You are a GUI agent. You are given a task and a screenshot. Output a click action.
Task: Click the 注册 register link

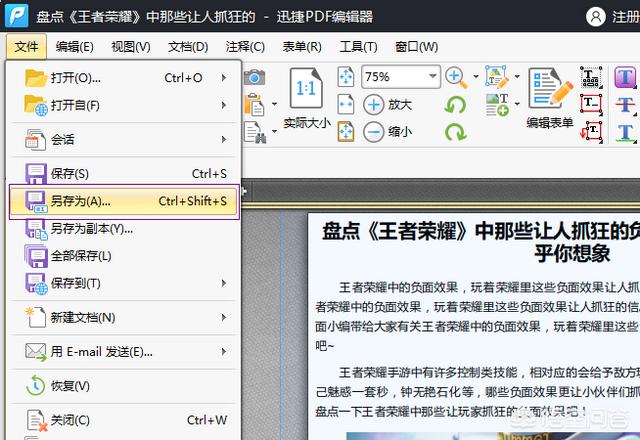click(626, 17)
